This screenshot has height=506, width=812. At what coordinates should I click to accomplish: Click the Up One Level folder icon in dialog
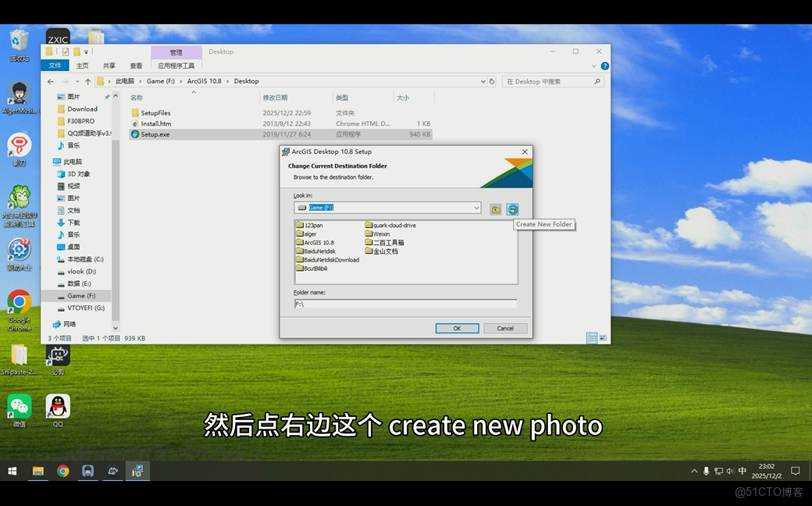(x=496, y=208)
